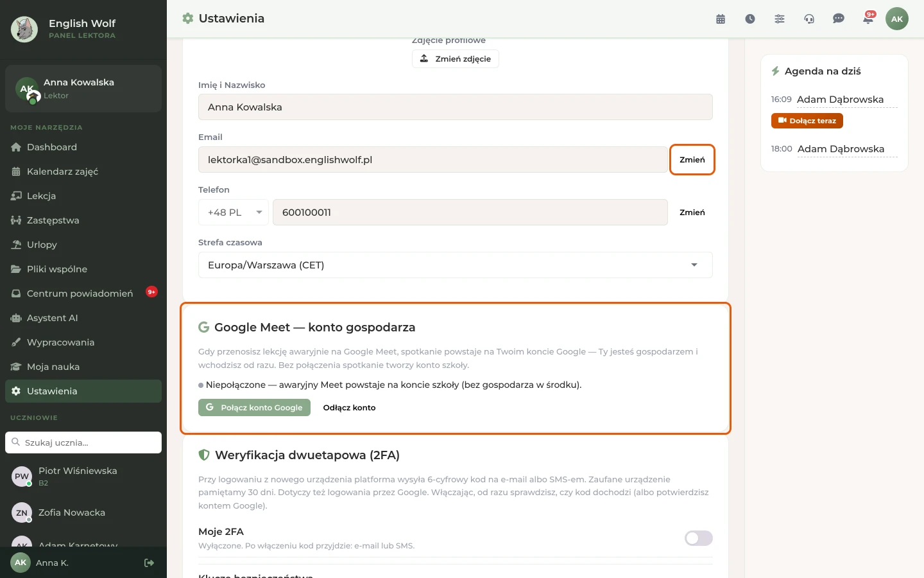This screenshot has height=578, width=924.
Task: Click Połącz konto Google button
Action: coord(254,408)
